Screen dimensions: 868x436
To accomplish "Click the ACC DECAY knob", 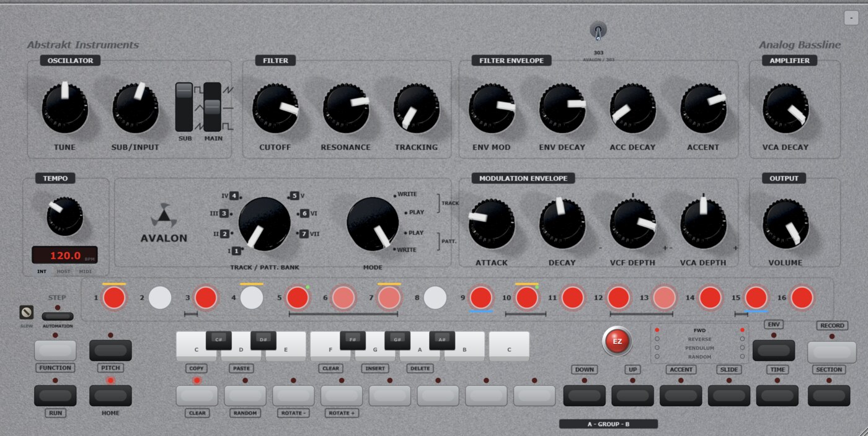I will pyautogui.click(x=632, y=109).
